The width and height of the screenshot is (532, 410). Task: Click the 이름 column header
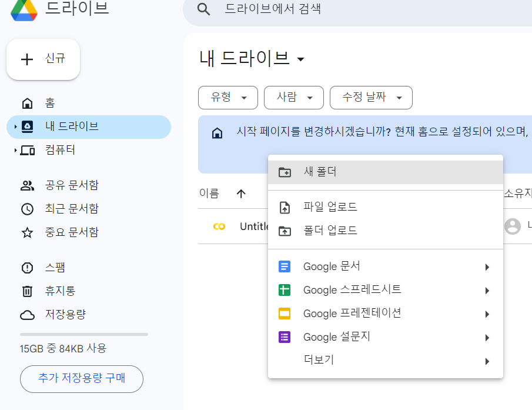pyautogui.click(x=209, y=194)
